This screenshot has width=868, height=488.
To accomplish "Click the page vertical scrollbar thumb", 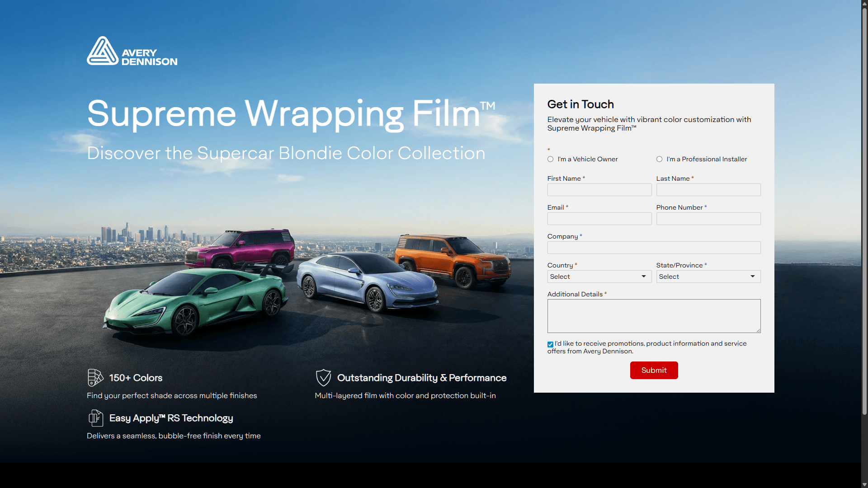I will pyautogui.click(x=864, y=210).
